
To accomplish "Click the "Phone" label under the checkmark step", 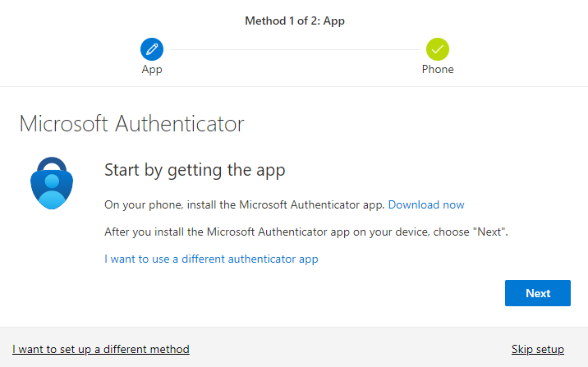I will [x=438, y=70].
